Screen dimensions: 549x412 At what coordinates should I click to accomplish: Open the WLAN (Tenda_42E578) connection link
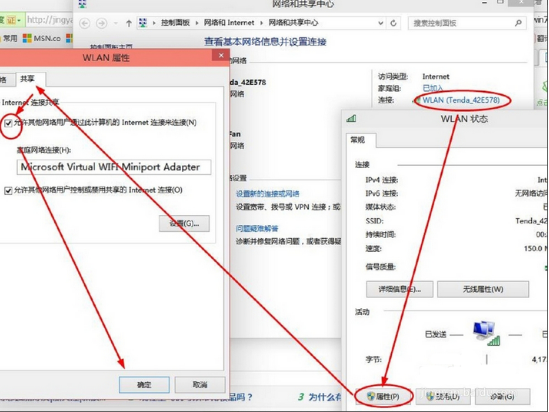[x=461, y=100]
